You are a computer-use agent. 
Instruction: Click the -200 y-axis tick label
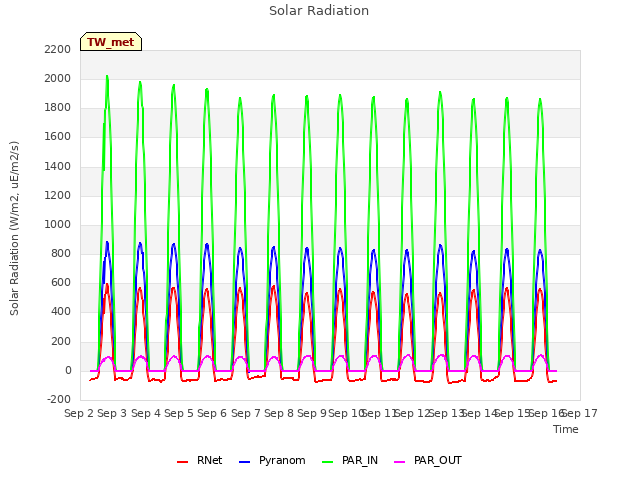pyautogui.click(x=59, y=400)
